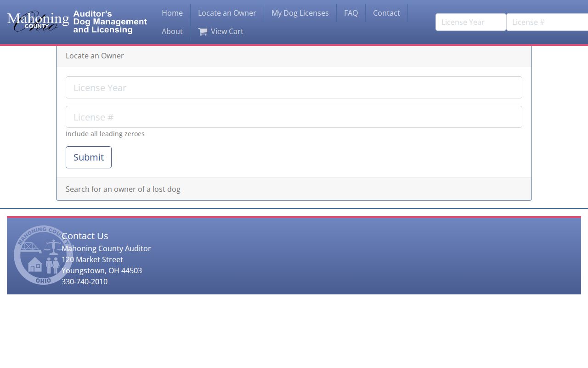Click the '120 Market Street' address line
This screenshot has height=368, width=588.
[x=92, y=259]
